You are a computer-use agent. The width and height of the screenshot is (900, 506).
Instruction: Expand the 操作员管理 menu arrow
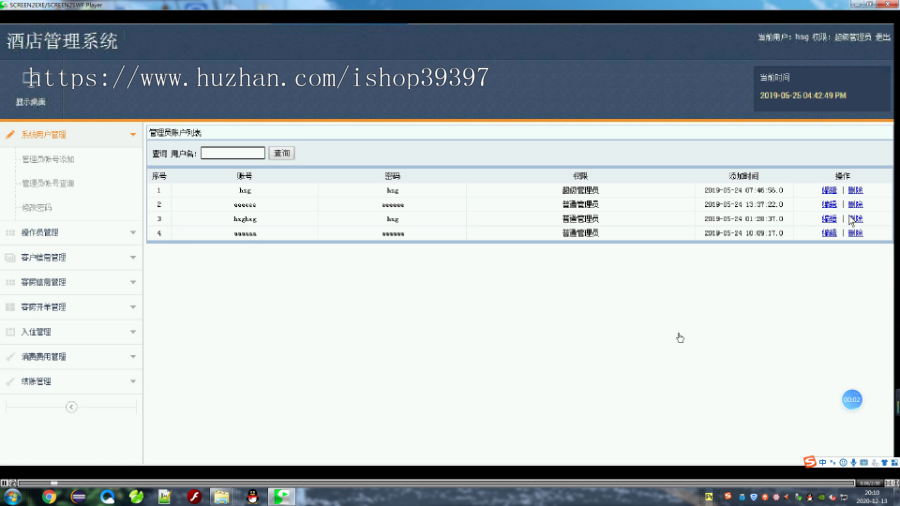133,232
